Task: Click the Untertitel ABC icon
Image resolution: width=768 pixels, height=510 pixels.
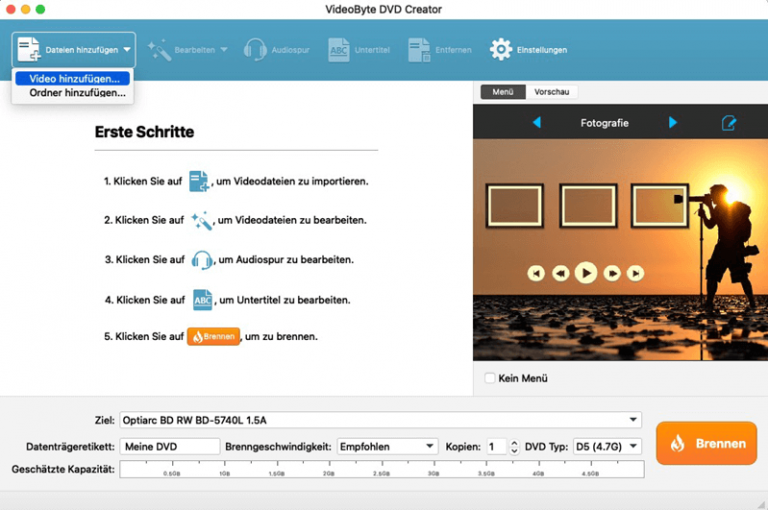Action: pyautogui.click(x=338, y=50)
